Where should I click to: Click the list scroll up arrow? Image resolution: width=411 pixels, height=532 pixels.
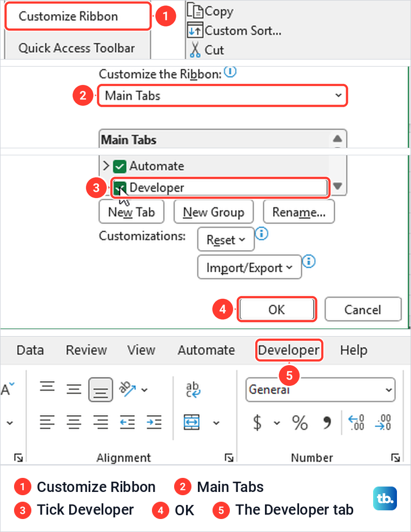click(337, 139)
